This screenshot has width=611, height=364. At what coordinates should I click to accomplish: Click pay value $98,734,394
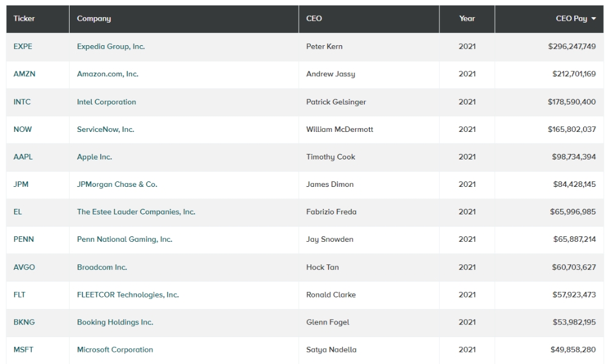(x=574, y=157)
